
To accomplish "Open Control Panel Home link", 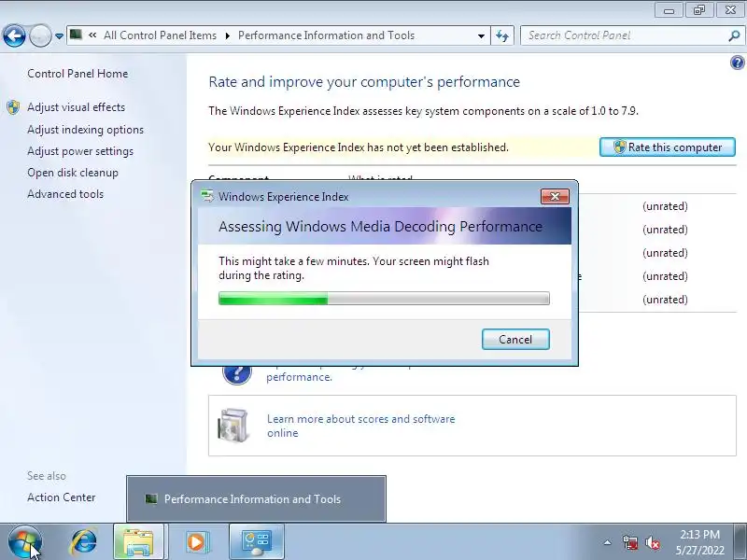I will [x=78, y=74].
